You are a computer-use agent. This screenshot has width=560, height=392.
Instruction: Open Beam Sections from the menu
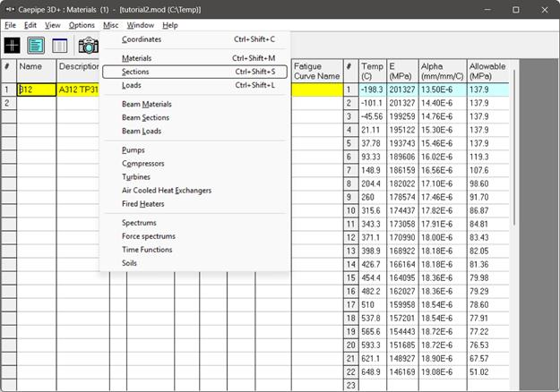pos(194,118)
